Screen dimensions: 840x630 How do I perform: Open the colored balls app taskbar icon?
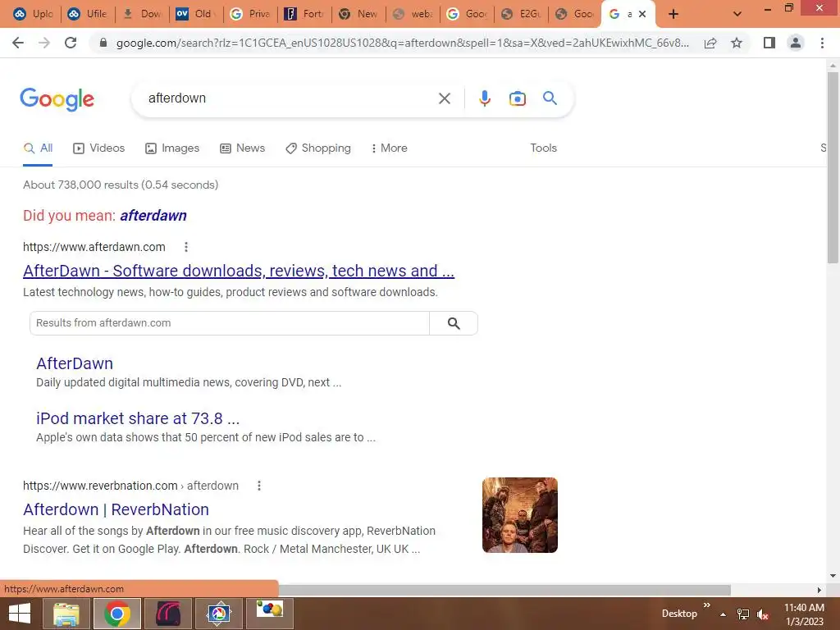(269, 614)
